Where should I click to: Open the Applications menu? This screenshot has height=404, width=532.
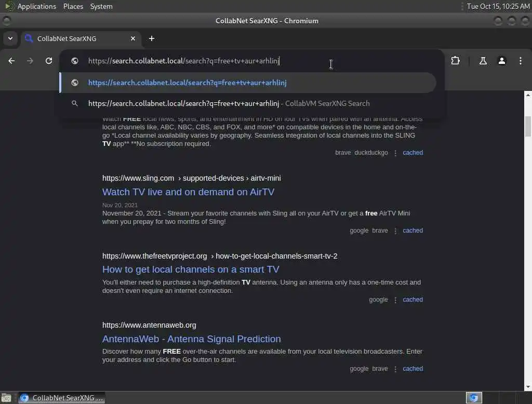coord(37,6)
